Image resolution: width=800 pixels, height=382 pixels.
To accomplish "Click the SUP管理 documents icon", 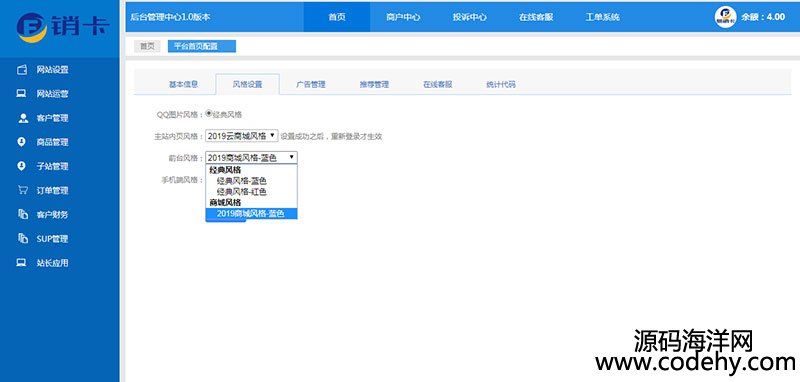I will (x=22, y=238).
